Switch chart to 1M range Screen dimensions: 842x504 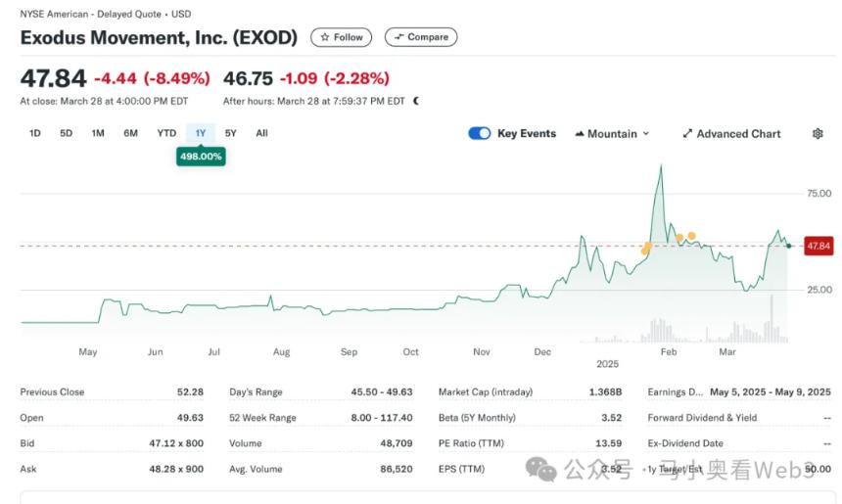98,133
